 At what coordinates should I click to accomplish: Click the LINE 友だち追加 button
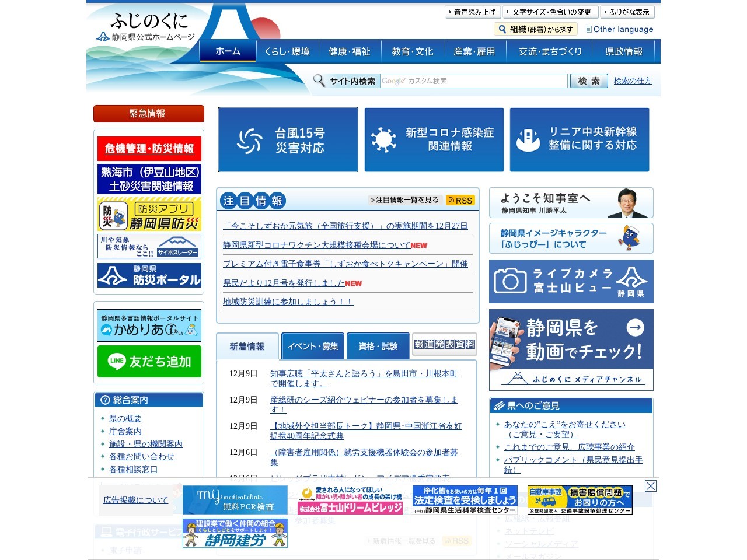pyautogui.click(x=149, y=362)
